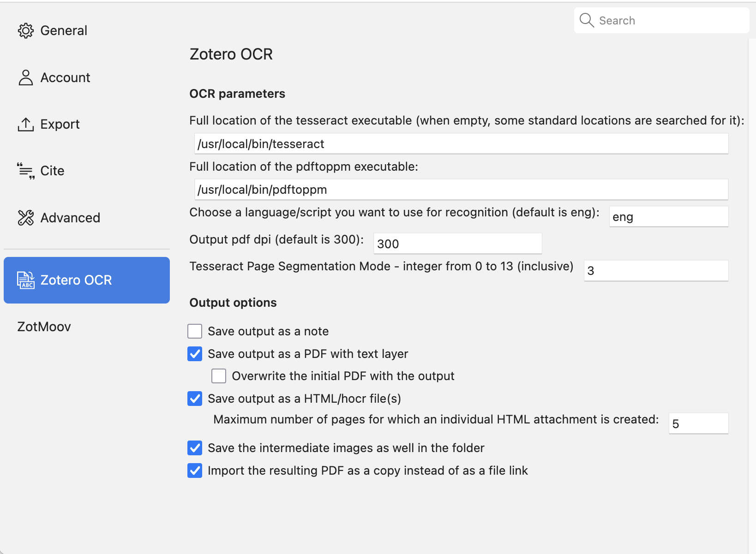Toggle Import resulting PDF as copy checkbox
This screenshot has height=554, width=756.
[195, 471]
